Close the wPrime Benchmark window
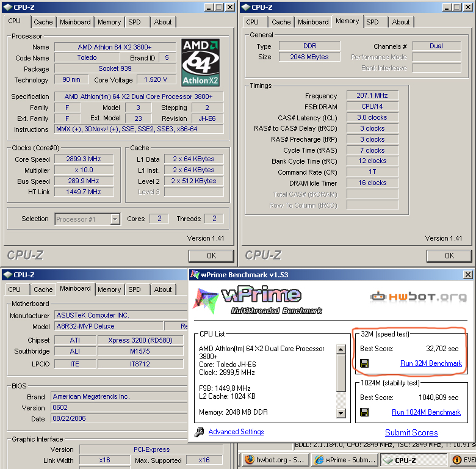This screenshot has height=469, width=476. (468, 275)
